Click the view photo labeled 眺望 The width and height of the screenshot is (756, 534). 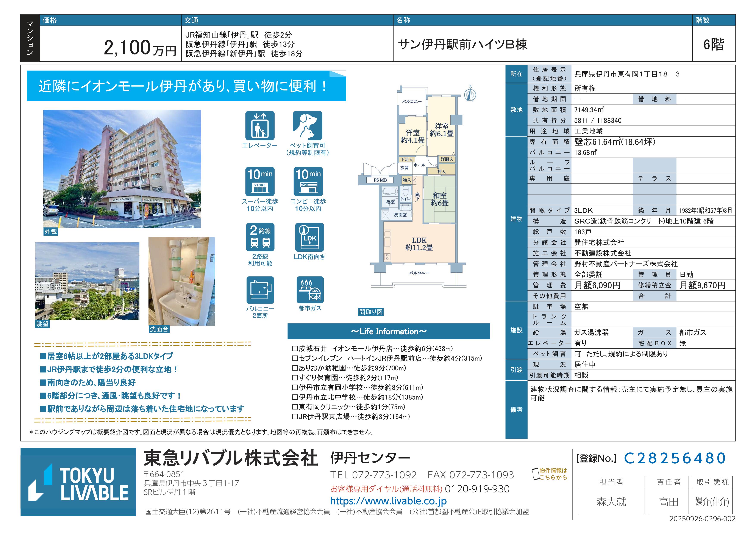pos(87,281)
